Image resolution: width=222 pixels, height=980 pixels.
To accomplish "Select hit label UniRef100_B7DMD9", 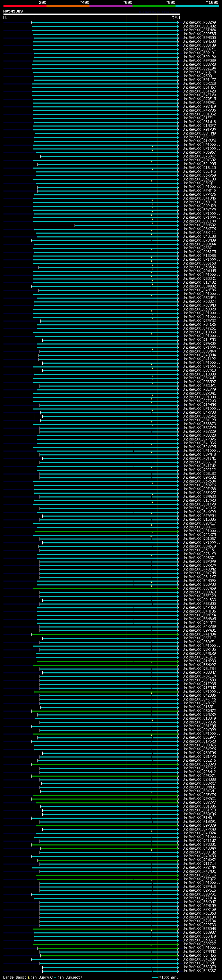I will [199, 241].
